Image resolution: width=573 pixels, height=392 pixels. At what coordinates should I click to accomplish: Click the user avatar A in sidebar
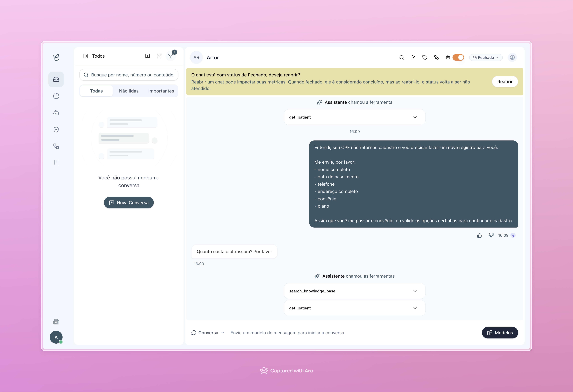[56, 337]
